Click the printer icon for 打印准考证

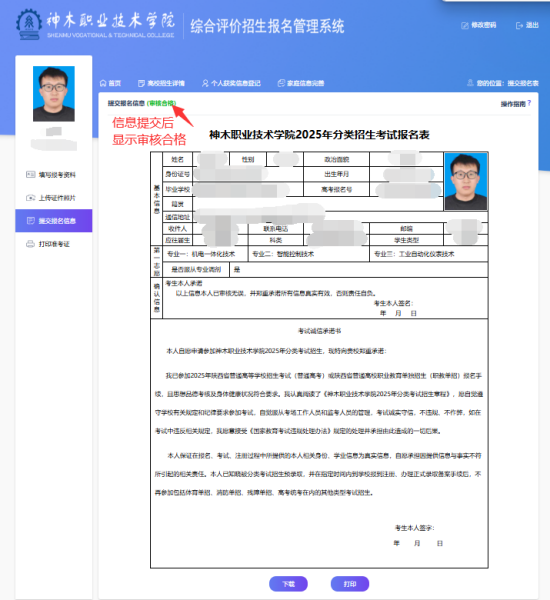(30, 244)
